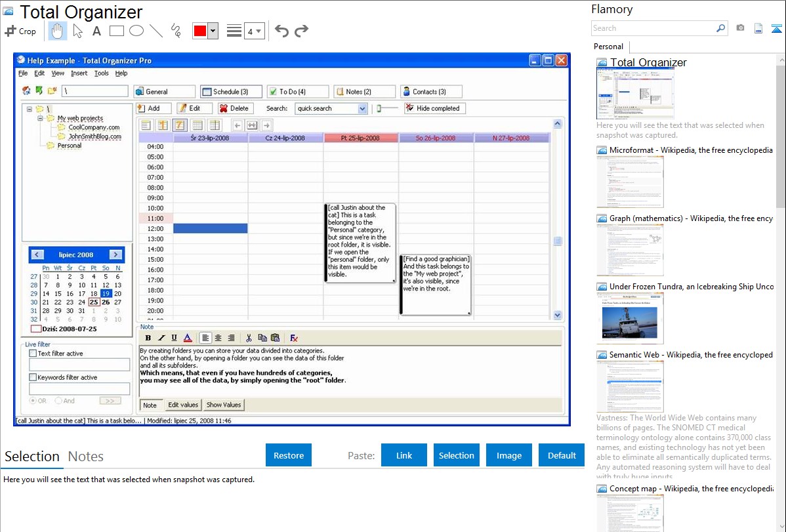This screenshot has height=532, width=786.
Task: Pick the ellipse shape tool
Action: point(136,31)
